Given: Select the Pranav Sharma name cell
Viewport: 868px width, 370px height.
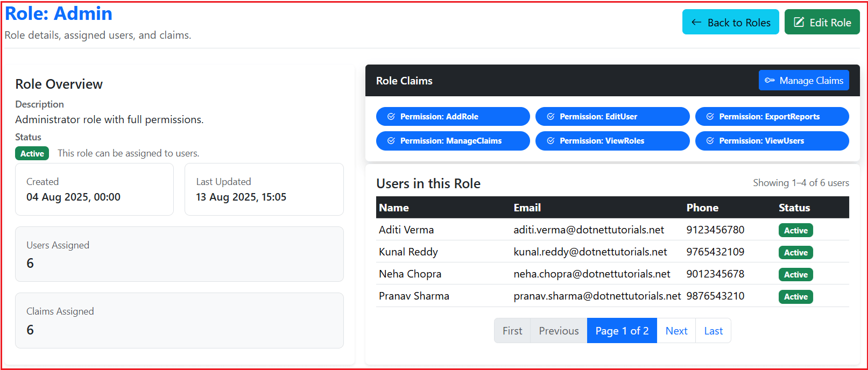Looking at the screenshot, I should (414, 296).
